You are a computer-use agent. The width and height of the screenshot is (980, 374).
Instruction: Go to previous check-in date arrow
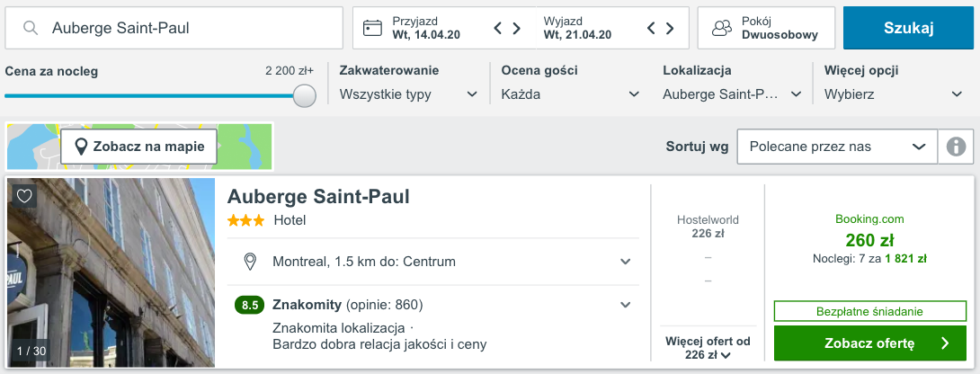coord(498,28)
